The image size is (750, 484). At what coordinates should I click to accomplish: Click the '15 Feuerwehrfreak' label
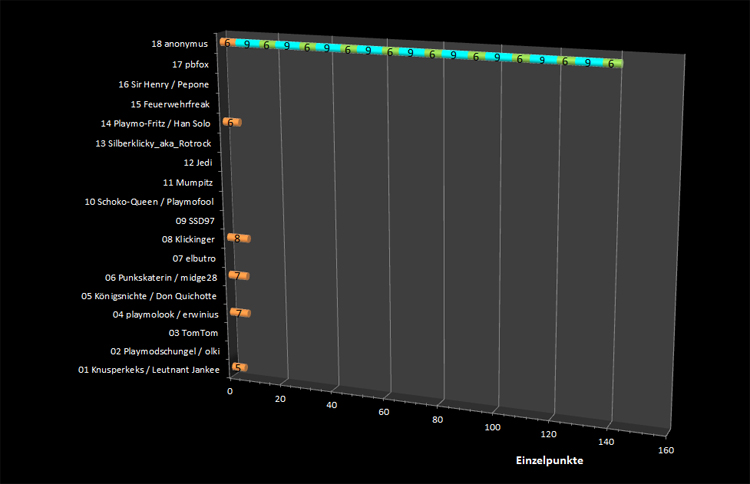170,104
